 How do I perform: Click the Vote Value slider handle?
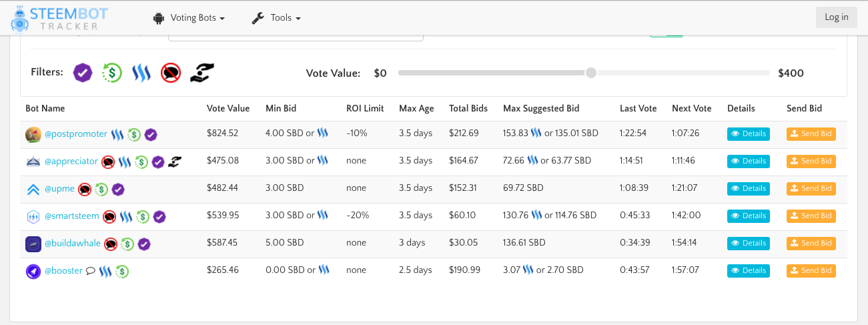click(x=590, y=73)
